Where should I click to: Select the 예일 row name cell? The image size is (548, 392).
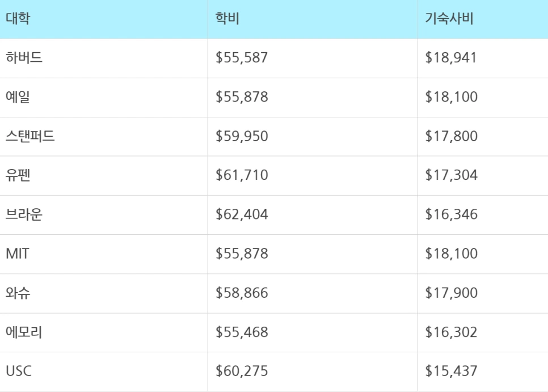point(18,97)
